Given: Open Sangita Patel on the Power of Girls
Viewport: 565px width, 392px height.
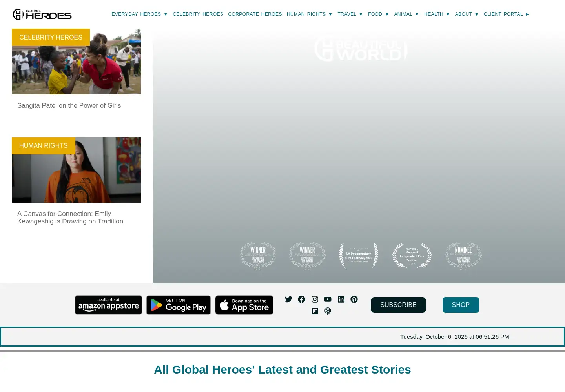Looking at the screenshot, I should tap(69, 106).
